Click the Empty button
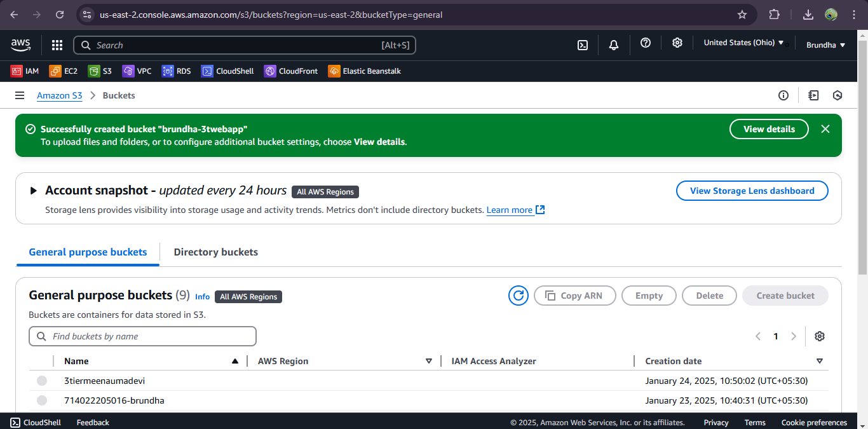Viewport: 868px width, 429px height. coord(649,296)
